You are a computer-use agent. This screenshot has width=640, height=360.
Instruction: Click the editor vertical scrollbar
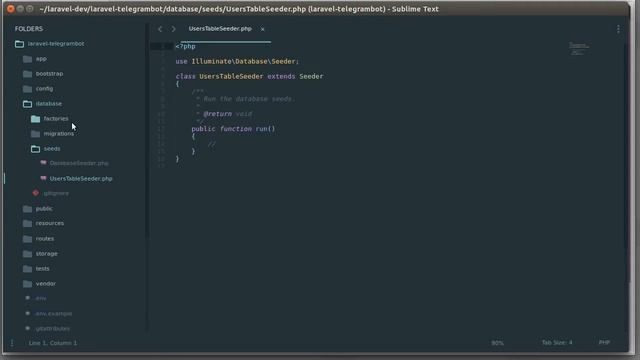[626, 145]
